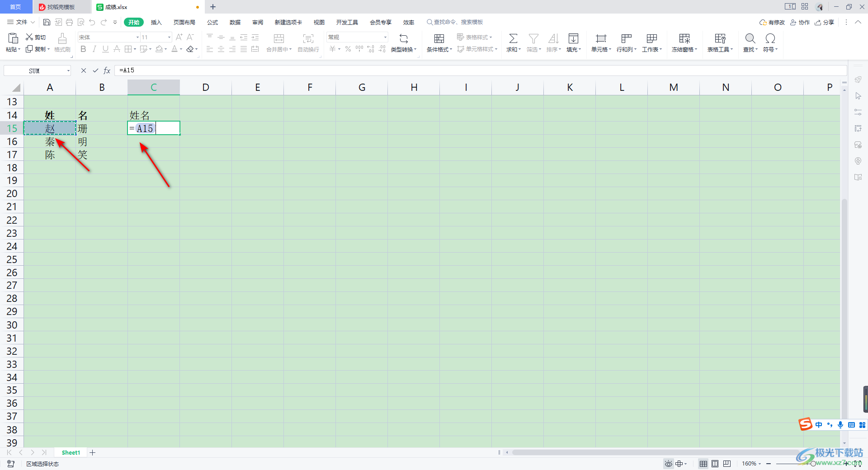The image size is (868, 470).
Task: Click the Sum (求和) sigma icon
Action: click(x=513, y=38)
